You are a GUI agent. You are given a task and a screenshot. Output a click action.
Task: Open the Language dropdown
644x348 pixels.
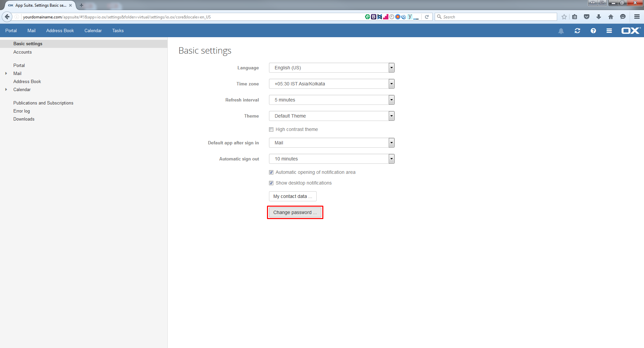332,68
